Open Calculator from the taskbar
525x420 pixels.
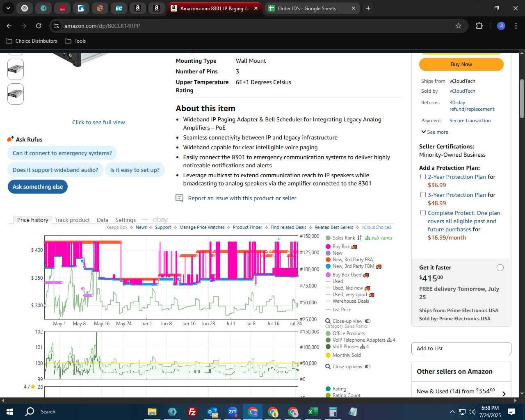333,412
